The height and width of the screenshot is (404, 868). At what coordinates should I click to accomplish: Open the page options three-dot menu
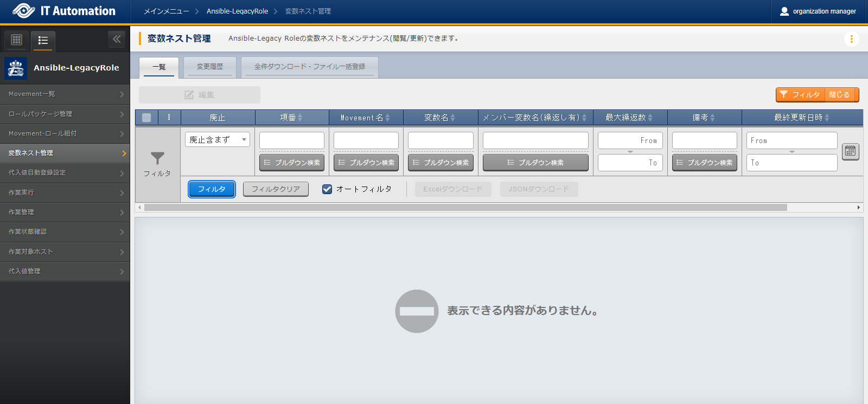coord(851,39)
